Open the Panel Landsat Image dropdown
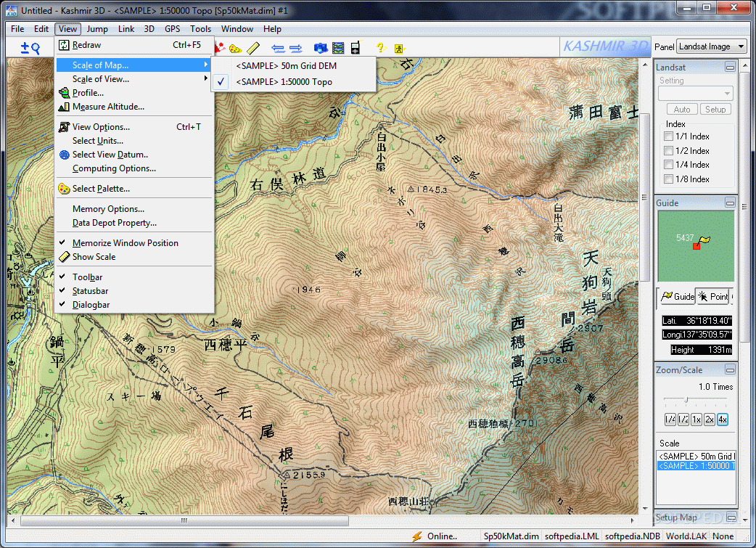The image size is (756, 548). [x=712, y=46]
